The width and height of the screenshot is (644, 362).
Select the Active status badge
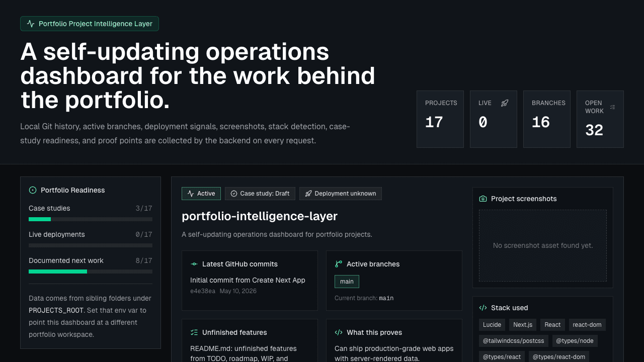(x=201, y=194)
